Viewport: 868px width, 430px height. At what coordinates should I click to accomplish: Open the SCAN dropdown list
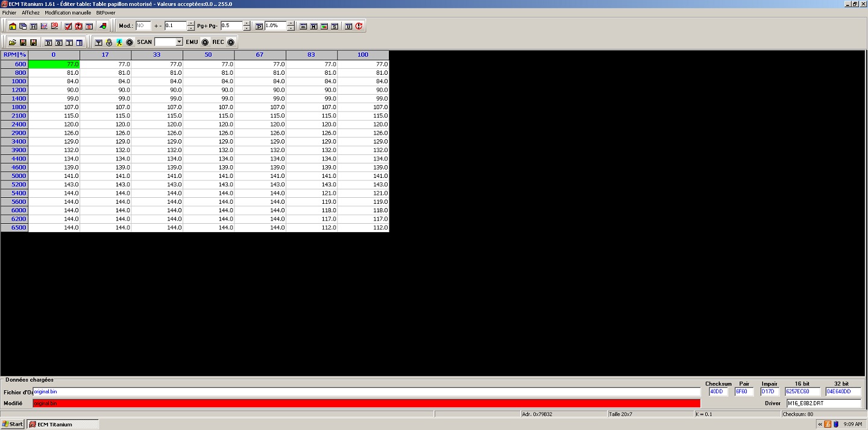point(179,42)
